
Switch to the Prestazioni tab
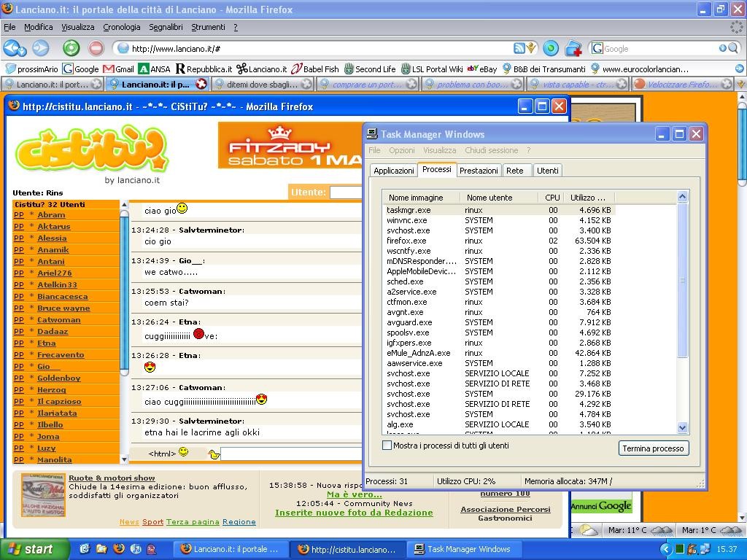479,171
